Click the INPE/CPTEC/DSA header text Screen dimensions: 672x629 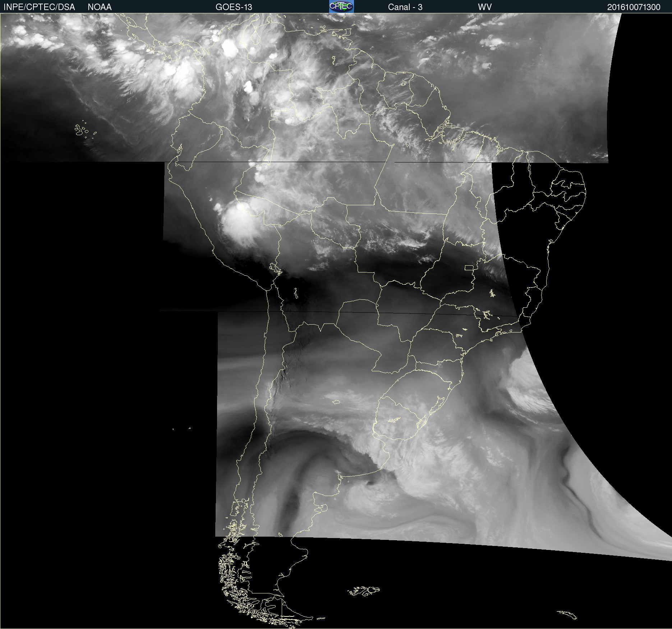[x=39, y=7]
